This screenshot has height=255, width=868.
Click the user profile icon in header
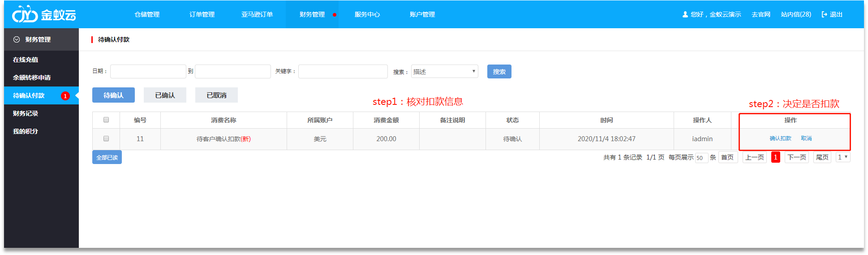[685, 14]
